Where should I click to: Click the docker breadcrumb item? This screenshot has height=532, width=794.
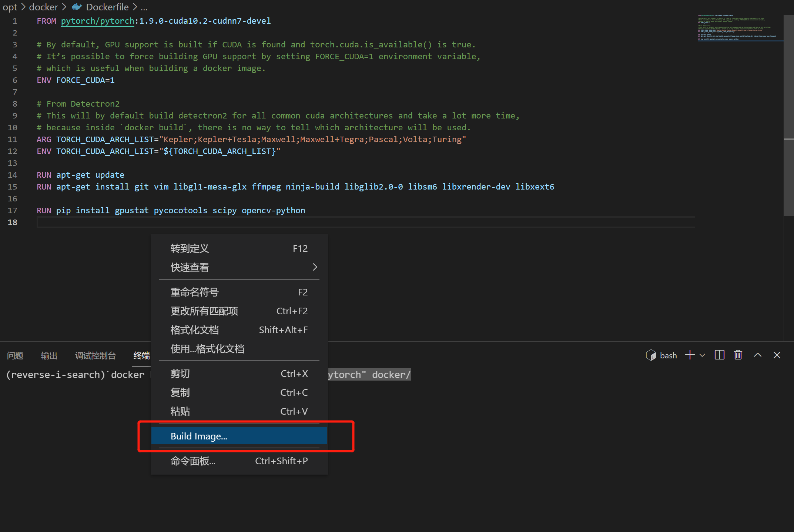(43, 7)
